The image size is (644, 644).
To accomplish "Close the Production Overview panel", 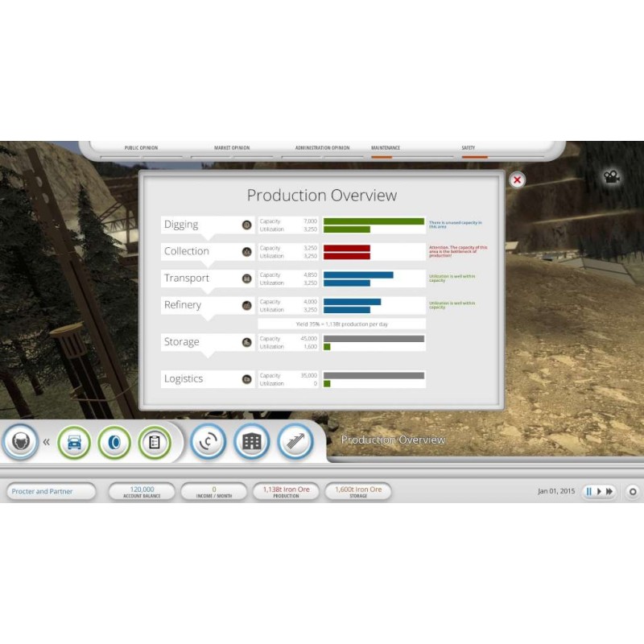I will pyautogui.click(x=517, y=180).
